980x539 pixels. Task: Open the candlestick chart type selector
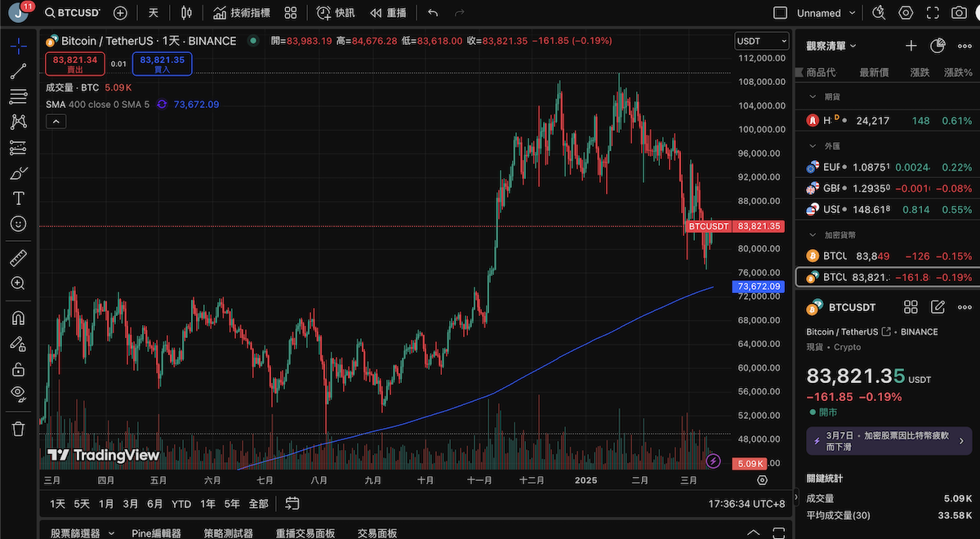coord(187,13)
